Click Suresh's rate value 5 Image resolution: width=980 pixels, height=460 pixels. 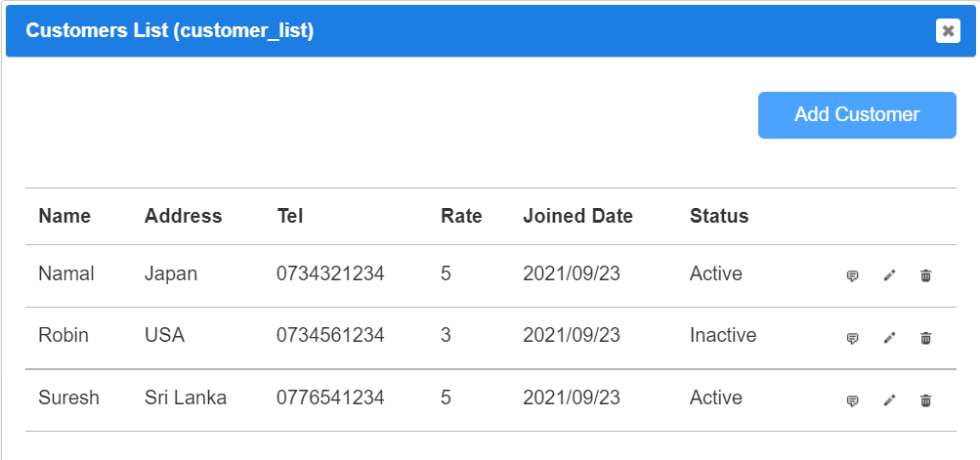pyautogui.click(x=446, y=398)
